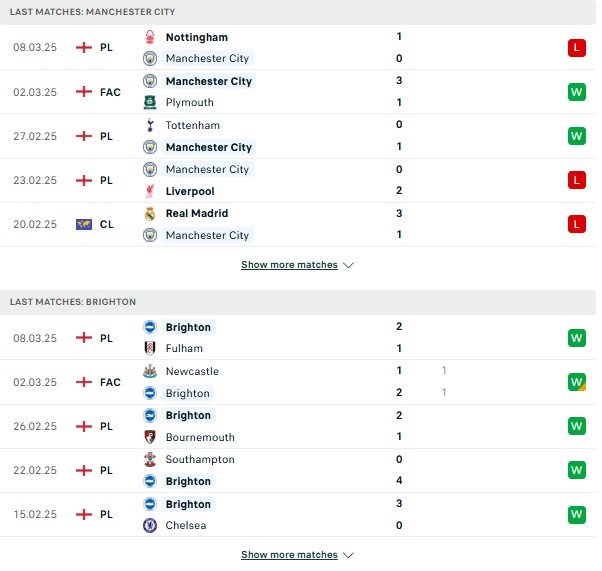
Task: Click the Newcastle club crest icon
Action: click(x=150, y=371)
